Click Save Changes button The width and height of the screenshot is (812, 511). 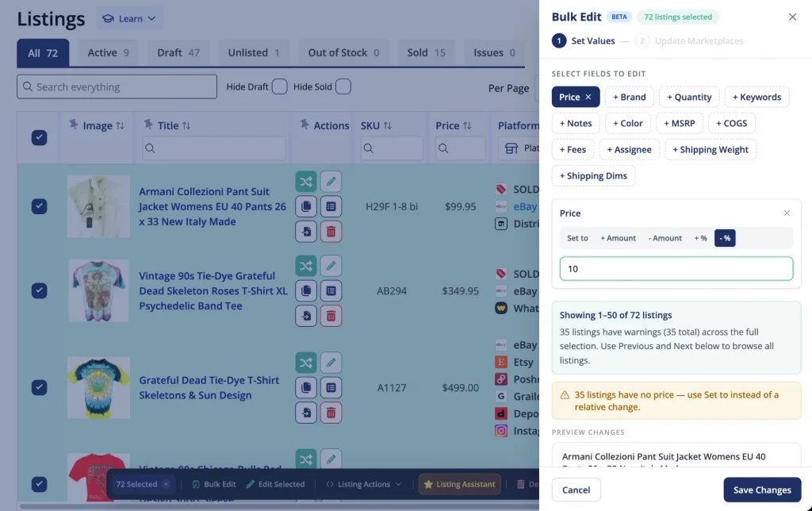click(762, 490)
